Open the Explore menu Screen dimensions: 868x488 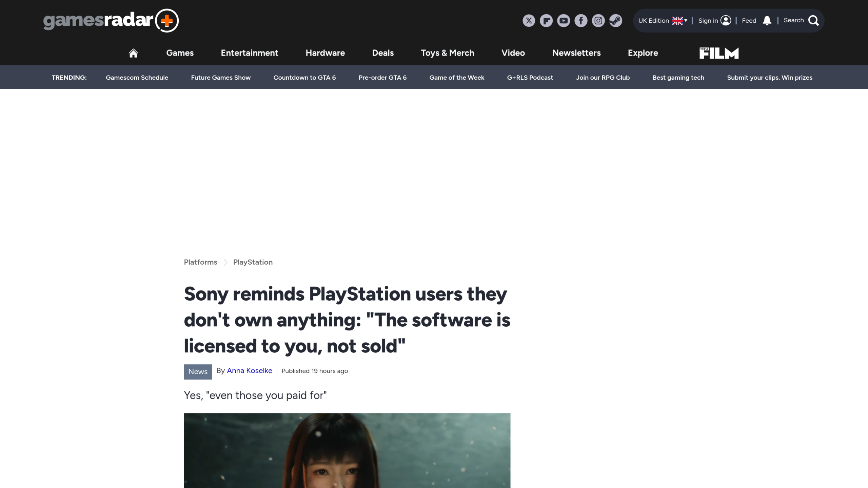coord(643,53)
